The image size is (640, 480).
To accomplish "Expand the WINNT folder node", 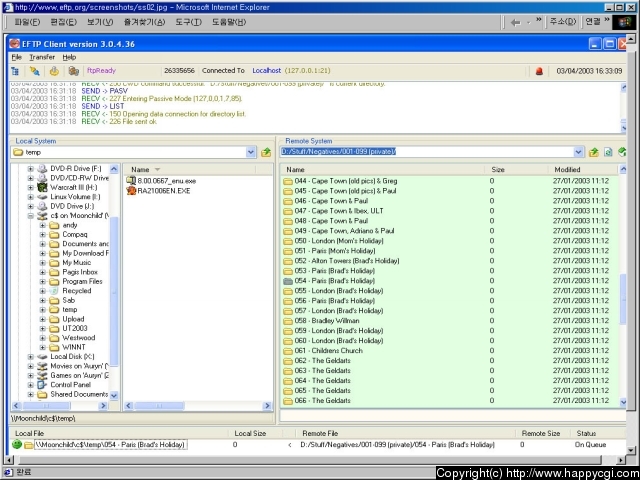I will click(x=43, y=347).
